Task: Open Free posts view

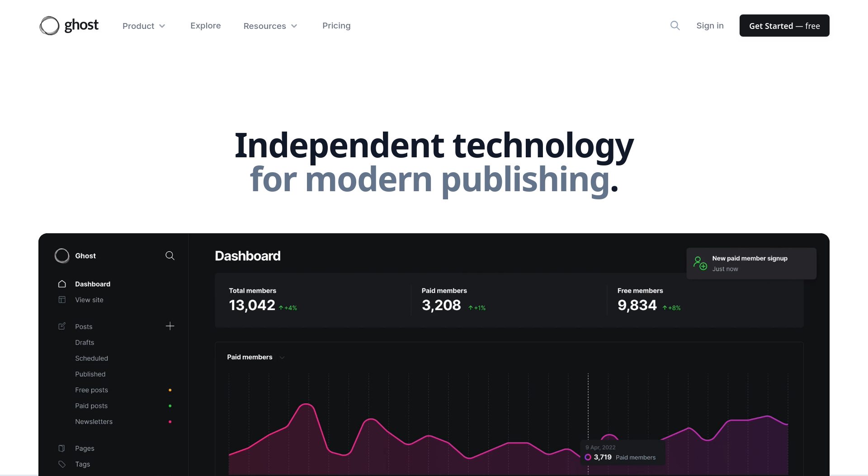Action: 91,390
